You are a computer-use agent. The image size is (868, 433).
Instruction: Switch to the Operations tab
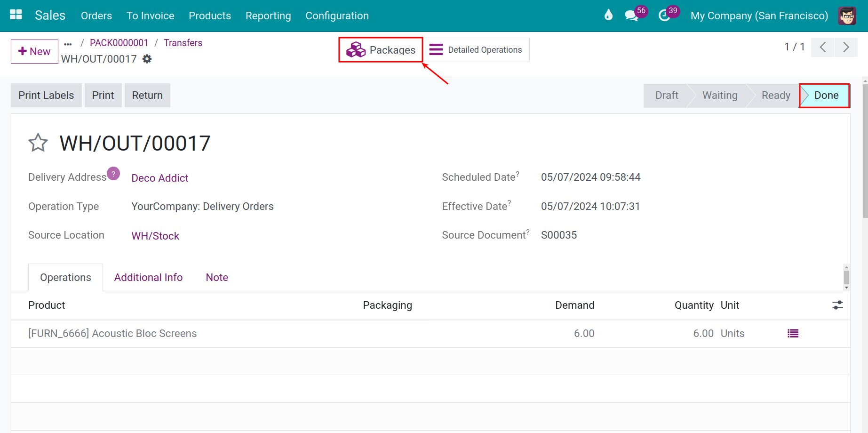pos(66,277)
